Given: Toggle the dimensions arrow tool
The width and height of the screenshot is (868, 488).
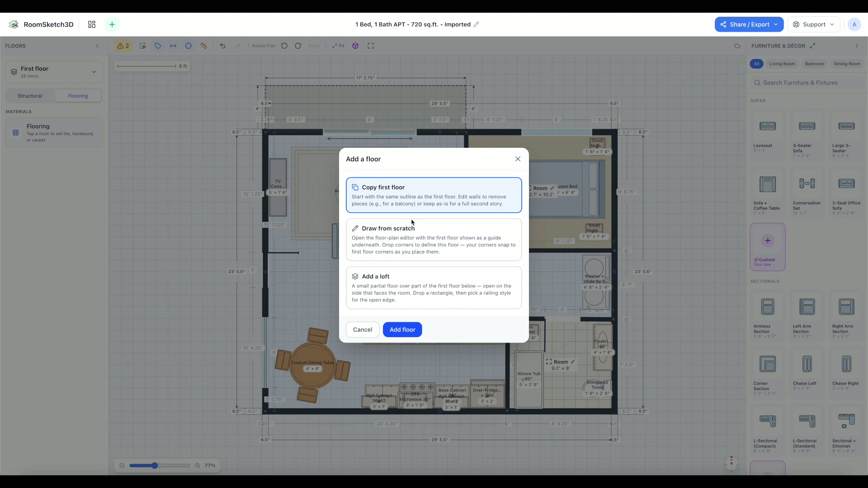Looking at the screenshot, I should pyautogui.click(x=173, y=46).
